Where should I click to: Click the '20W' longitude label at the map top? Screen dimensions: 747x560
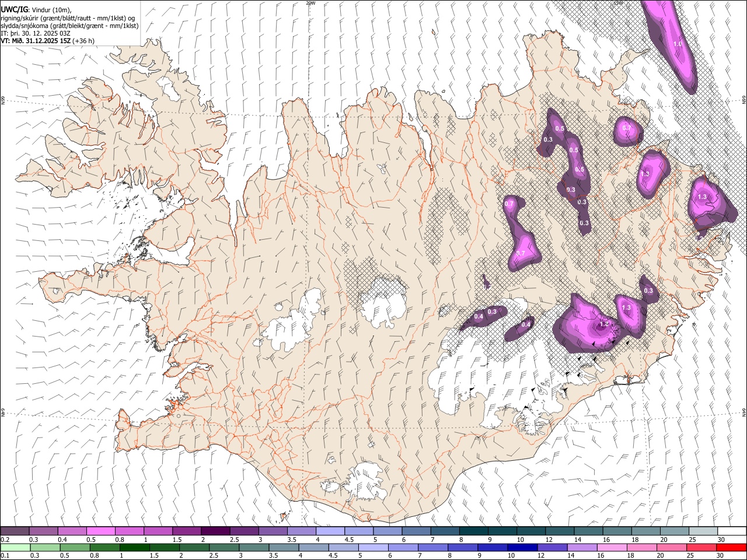coord(310,3)
